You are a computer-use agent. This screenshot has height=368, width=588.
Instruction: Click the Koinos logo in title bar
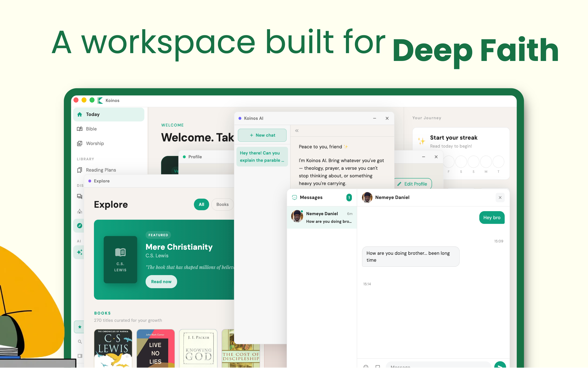tap(100, 100)
